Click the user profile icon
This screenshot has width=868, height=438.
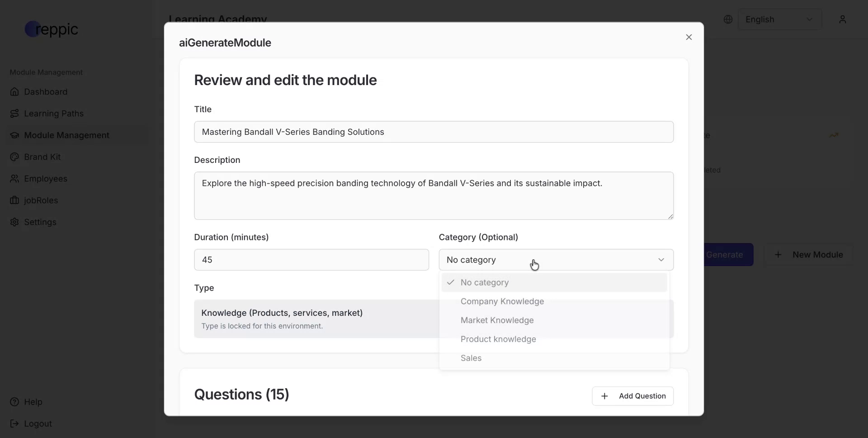pyautogui.click(x=842, y=19)
